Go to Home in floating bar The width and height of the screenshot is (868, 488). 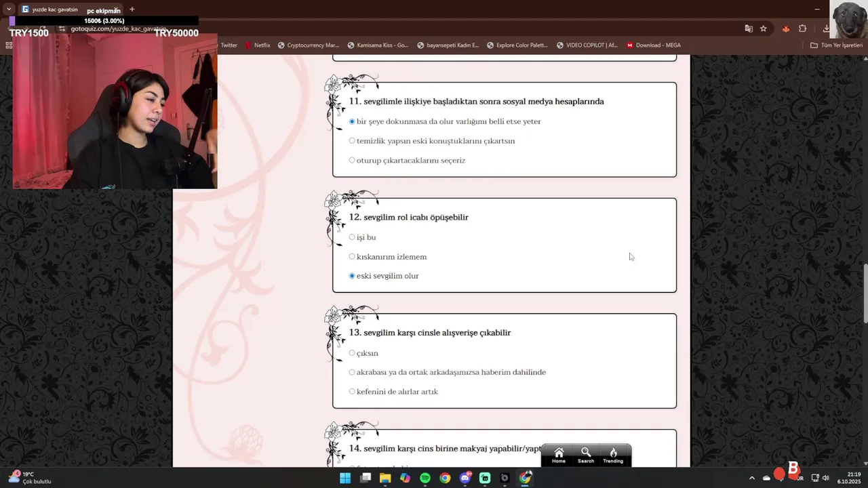click(559, 455)
